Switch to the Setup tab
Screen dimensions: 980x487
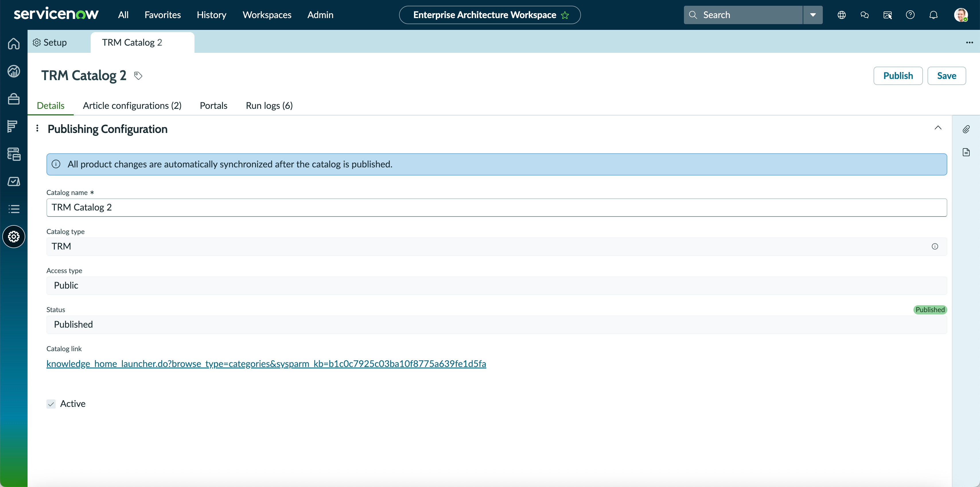(x=50, y=42)
